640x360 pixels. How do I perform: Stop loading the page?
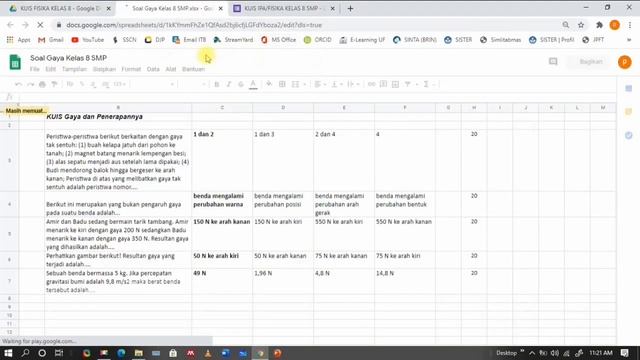click(x=40, y=25)
